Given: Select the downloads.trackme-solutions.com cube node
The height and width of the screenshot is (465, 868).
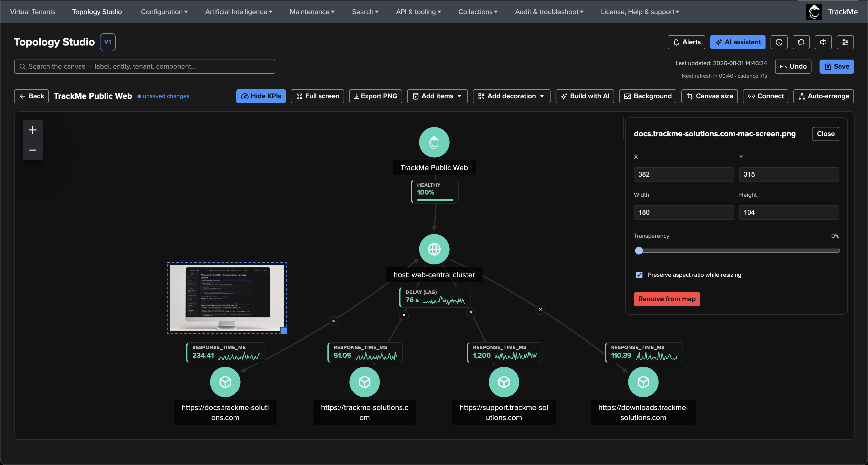Looking at the screenshot, I should click(x=643, y=382).
